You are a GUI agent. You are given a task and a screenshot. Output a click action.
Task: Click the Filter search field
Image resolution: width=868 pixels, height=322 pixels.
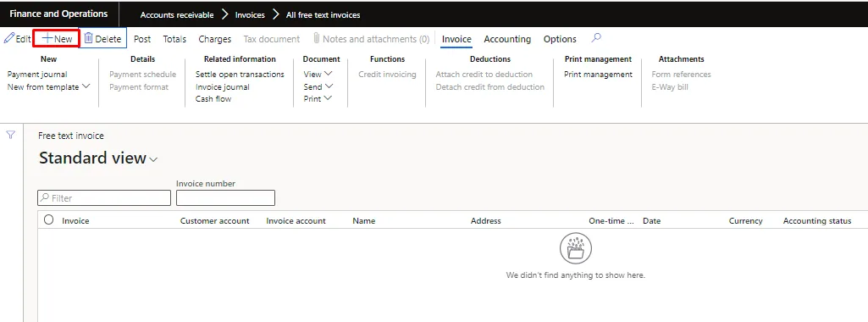[104, 197]
